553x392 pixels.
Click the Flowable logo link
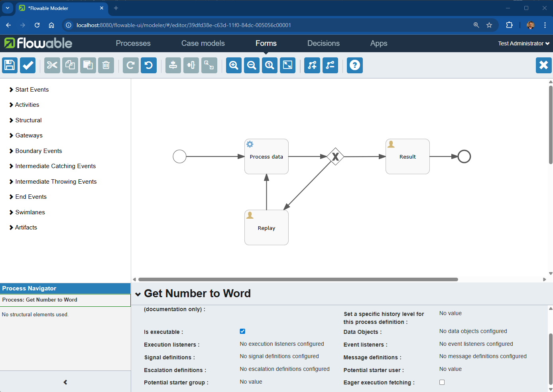click(38, 43)
